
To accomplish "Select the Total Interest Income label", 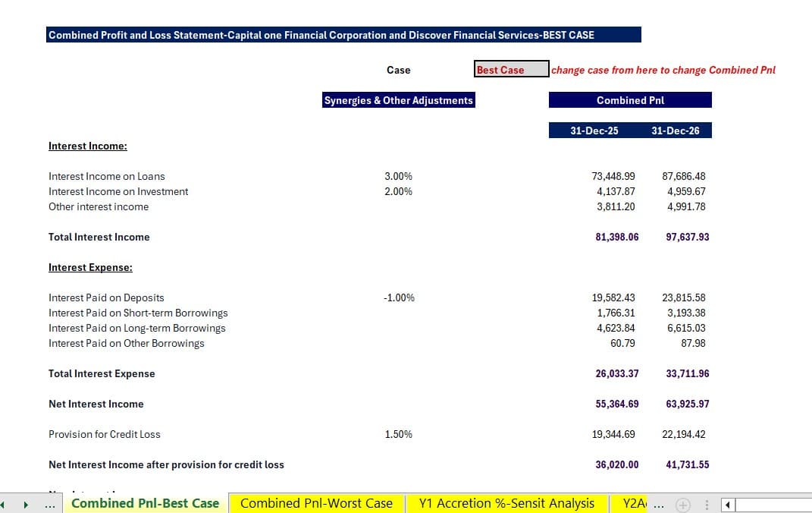I will tap(99, 237).
